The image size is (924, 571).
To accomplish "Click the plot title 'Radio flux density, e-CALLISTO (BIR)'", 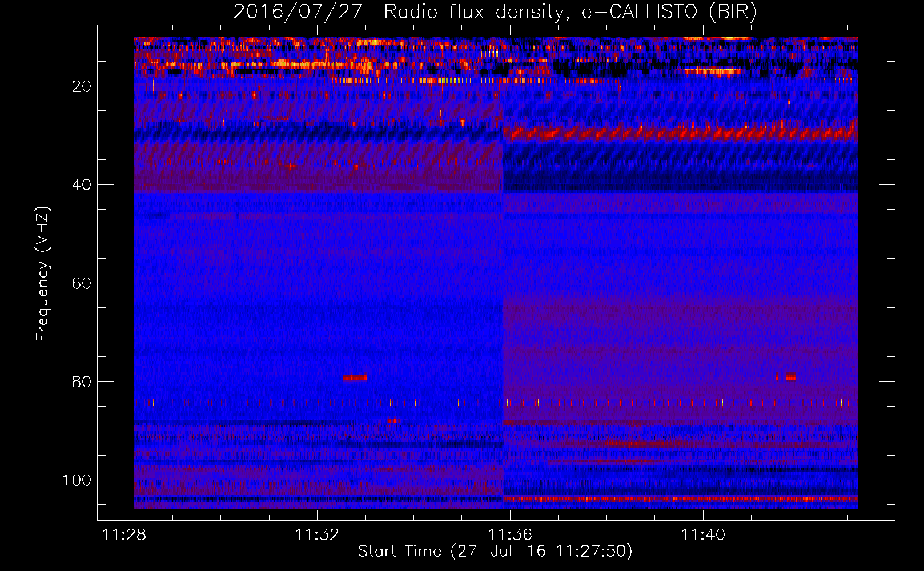I will click(x=570, y=11).
